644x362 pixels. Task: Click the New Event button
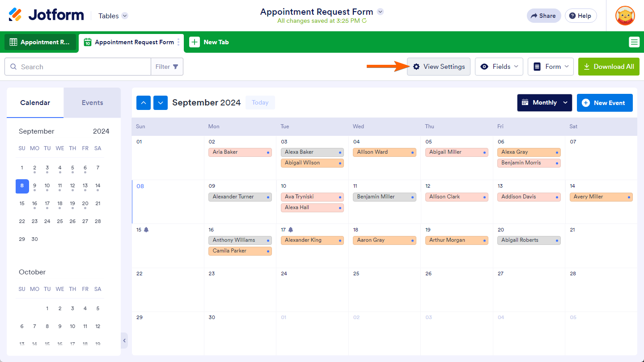pyautogui.click(x=605, y=103)
